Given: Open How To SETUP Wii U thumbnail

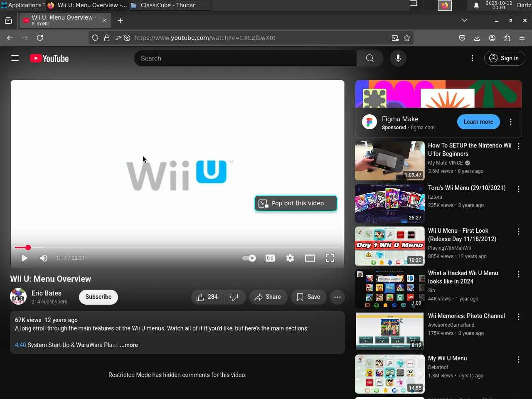Looking at the screenshot, I should pyautogui.click(x=390, y=161).
